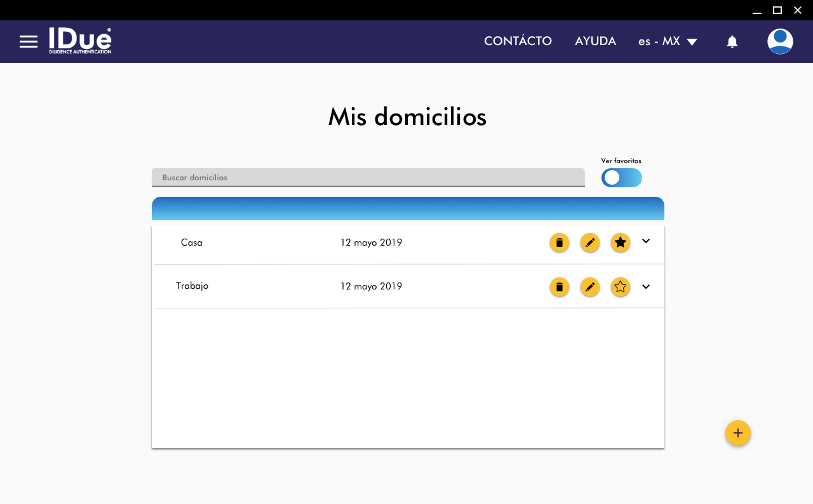Select the Trabajo address name
This screenshot has height=504, width=813.
pos(192,286)
